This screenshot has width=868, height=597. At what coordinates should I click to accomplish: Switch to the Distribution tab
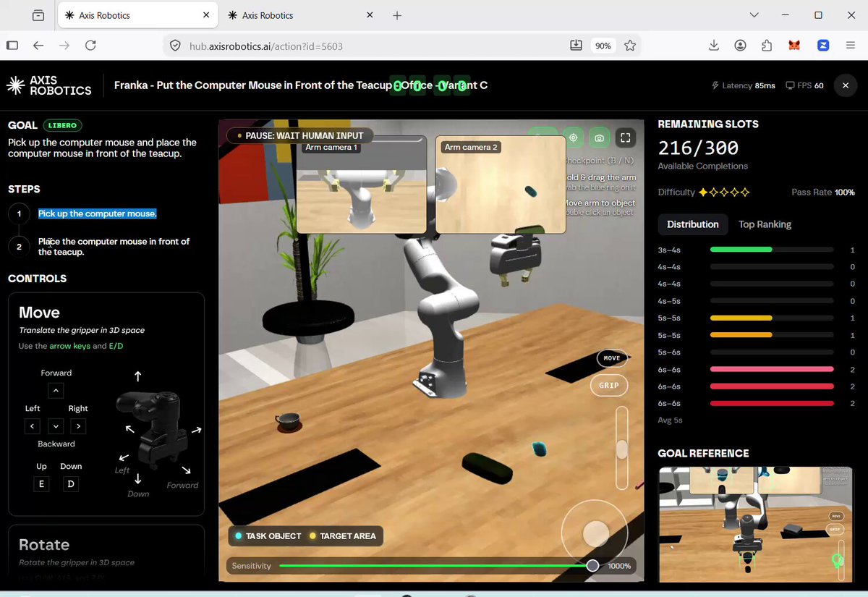[x=693, y=224]
